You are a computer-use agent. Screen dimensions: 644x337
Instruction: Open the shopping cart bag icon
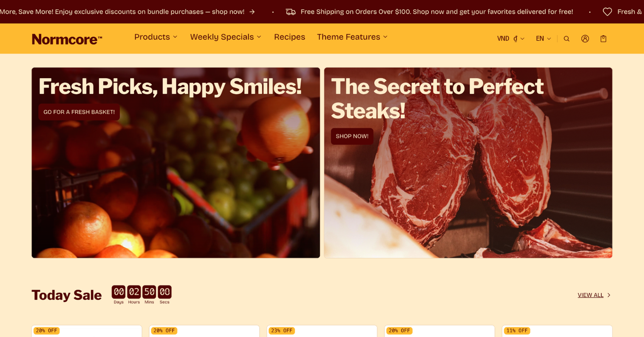point(603,39)
